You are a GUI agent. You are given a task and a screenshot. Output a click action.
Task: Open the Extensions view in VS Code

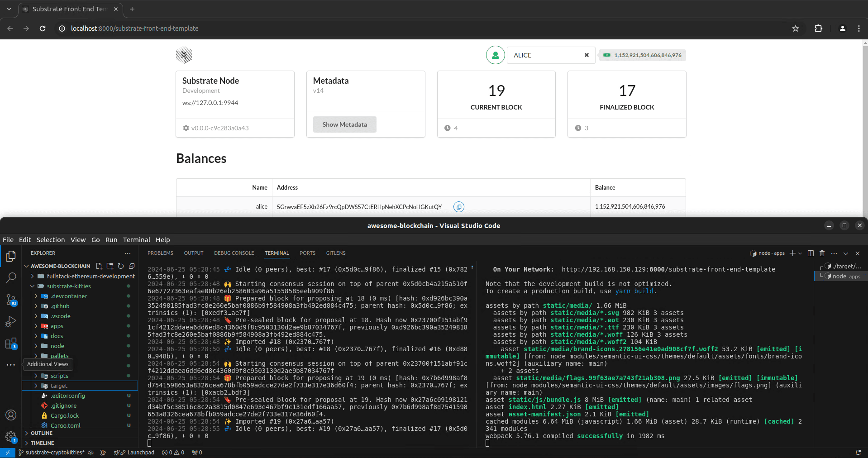(11, 343)
